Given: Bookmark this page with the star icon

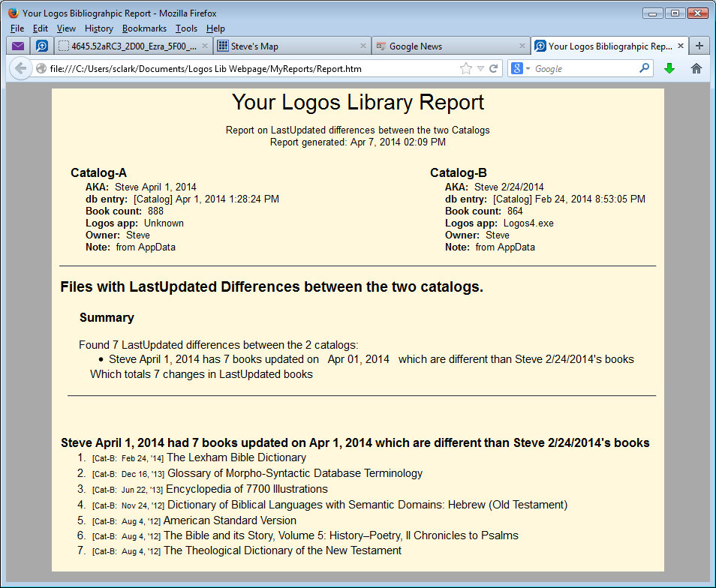Looking at the screenshot, I should 466,68.
